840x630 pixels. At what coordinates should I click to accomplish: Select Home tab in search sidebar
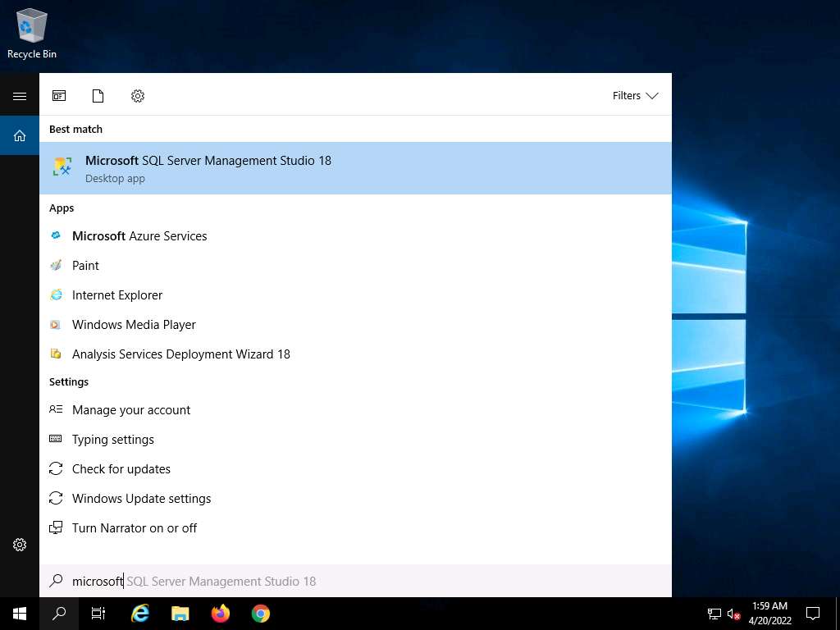[20, 135]
